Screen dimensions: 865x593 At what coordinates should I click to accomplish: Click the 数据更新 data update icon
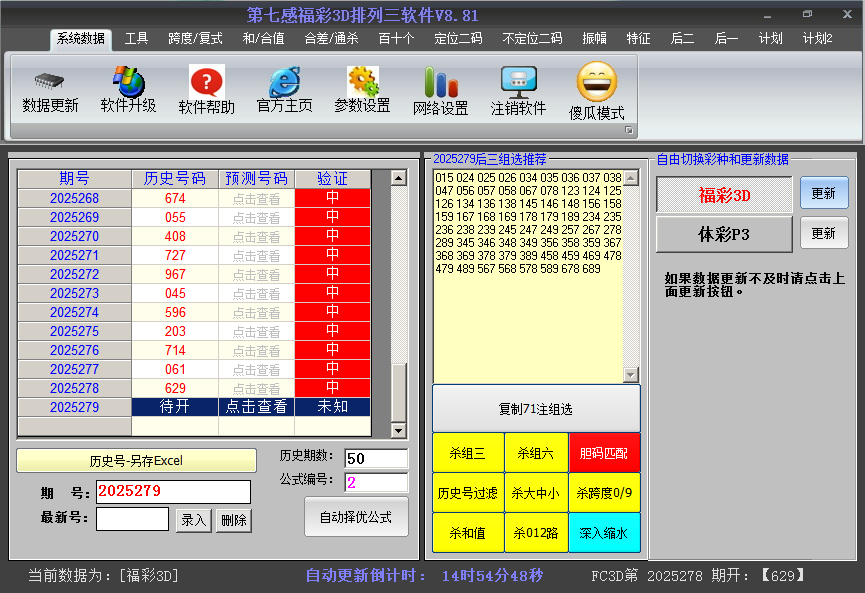click(x=49, y=88)
